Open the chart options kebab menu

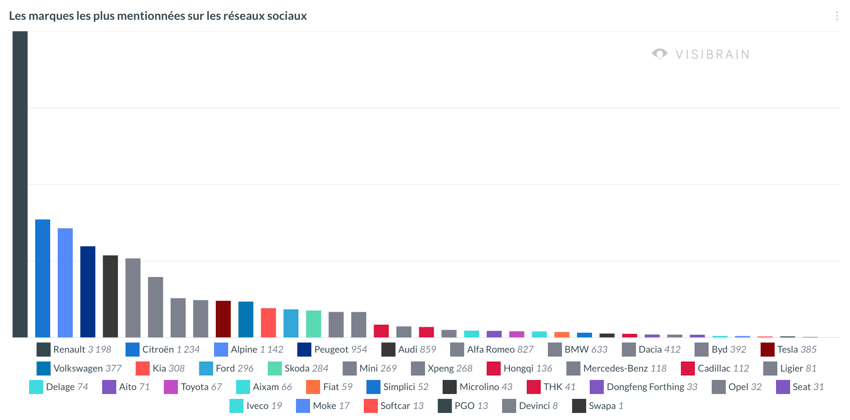coord(837,16)
